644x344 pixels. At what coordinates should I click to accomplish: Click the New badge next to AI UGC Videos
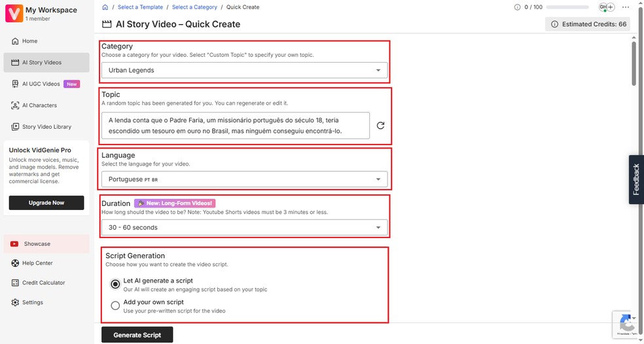point(72,84)
